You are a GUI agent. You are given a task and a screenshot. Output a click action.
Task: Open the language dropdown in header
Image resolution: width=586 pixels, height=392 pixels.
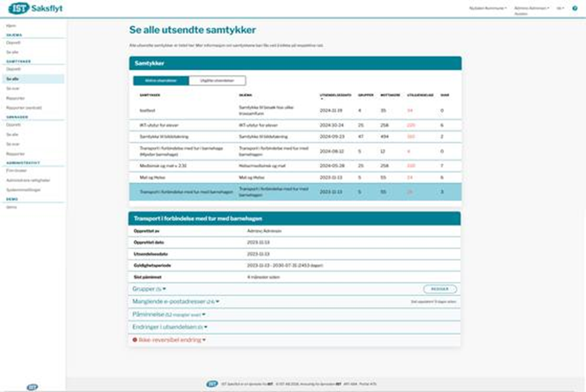(560, 8)
